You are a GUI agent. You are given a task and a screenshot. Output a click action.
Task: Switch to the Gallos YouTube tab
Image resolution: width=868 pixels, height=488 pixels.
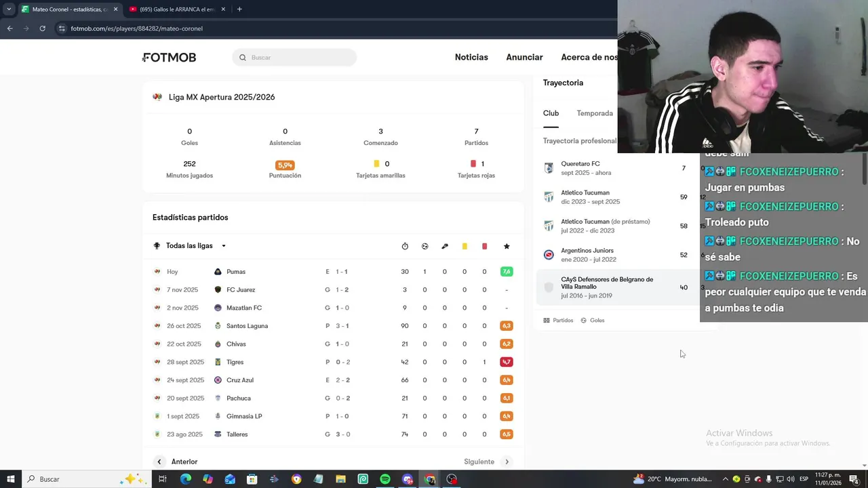click(x=176, y=9)
